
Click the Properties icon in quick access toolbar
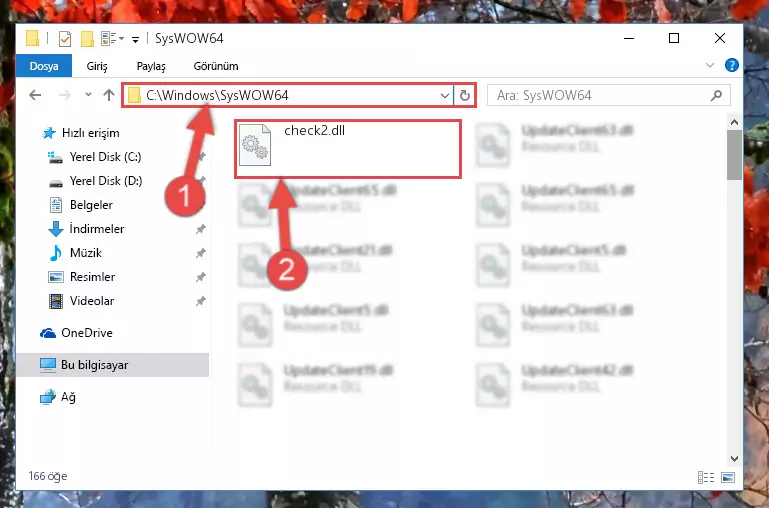65,38
